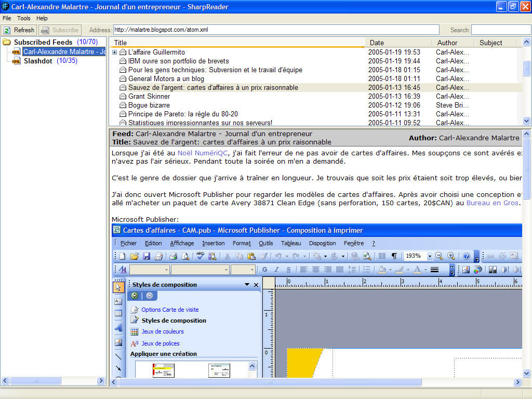532x399 pixels.
Task: Click the envelope icon beside 'Grant Skinner'
Action: click(x=123, y=96)
